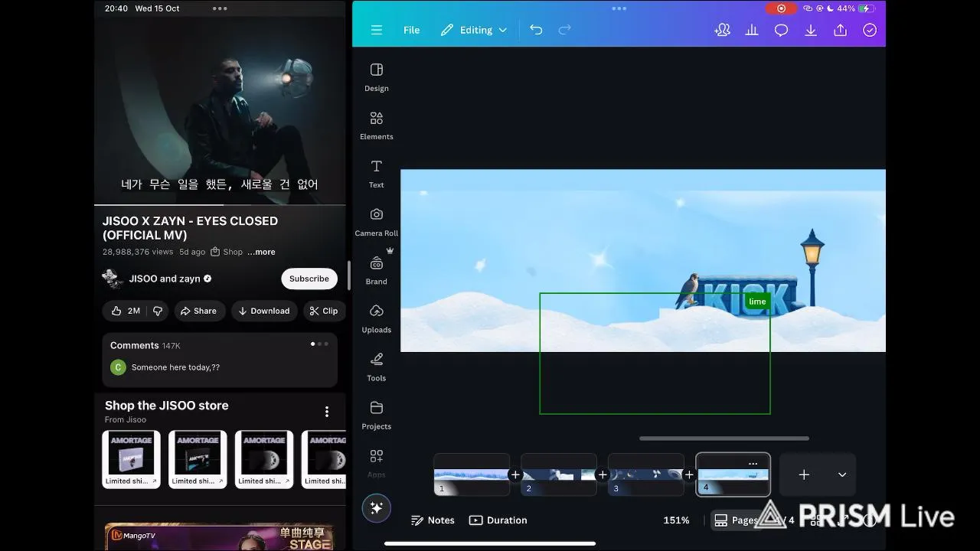Open second AMORTAGE product card

[198, 459]
